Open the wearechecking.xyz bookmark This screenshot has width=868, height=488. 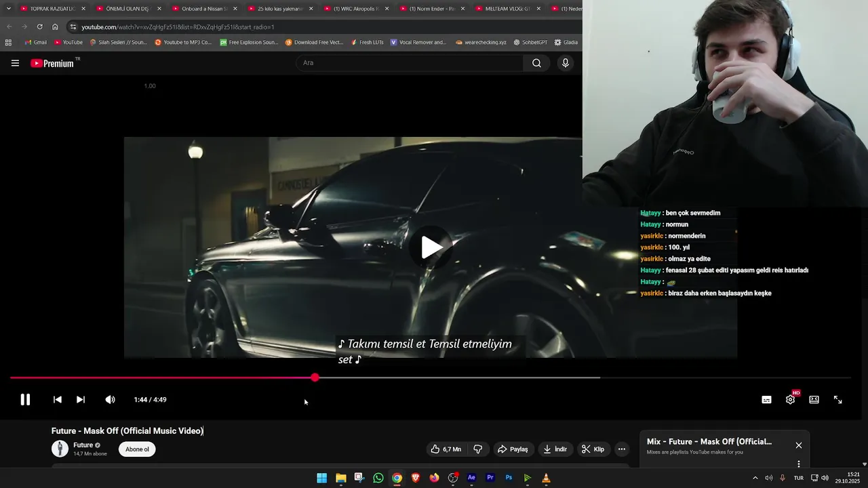(481, 42)
